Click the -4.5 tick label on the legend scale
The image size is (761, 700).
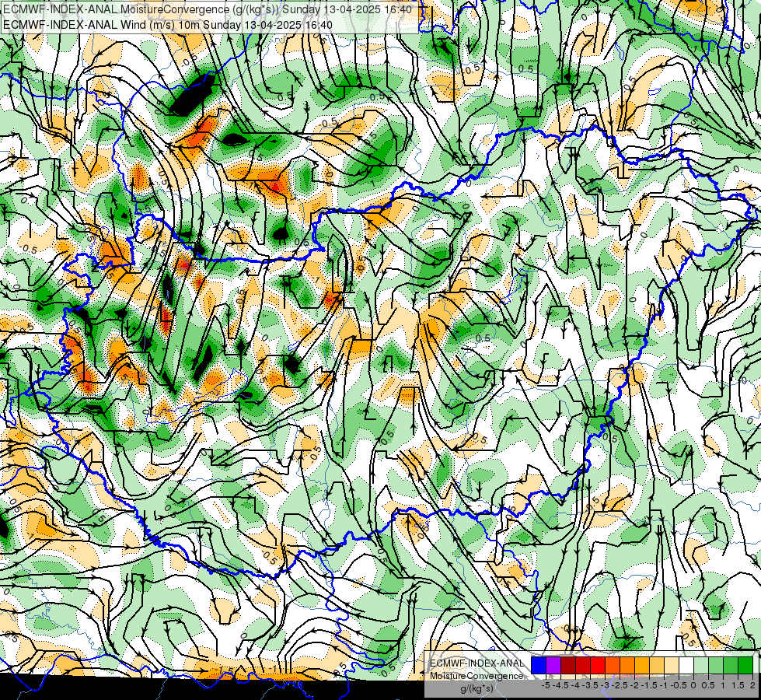pos(560,685)
